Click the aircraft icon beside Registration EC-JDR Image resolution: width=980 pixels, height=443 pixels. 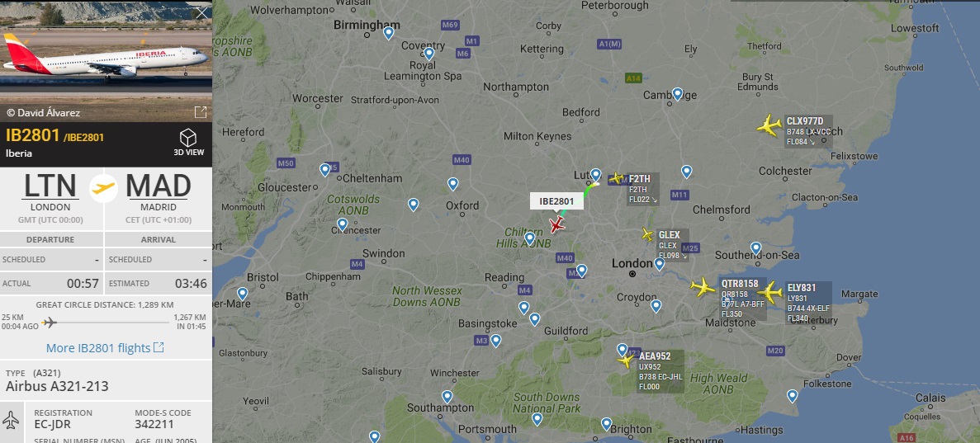[x=12, y=420]
